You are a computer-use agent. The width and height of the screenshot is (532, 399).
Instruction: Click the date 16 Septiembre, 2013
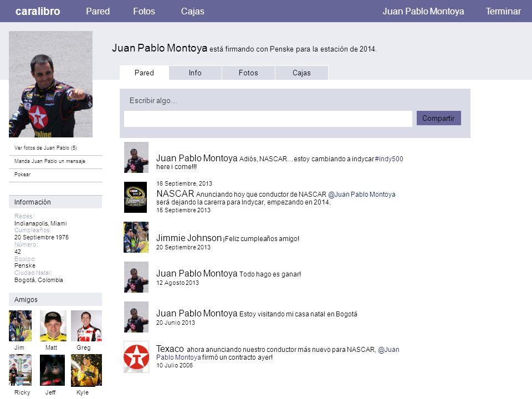184,183
